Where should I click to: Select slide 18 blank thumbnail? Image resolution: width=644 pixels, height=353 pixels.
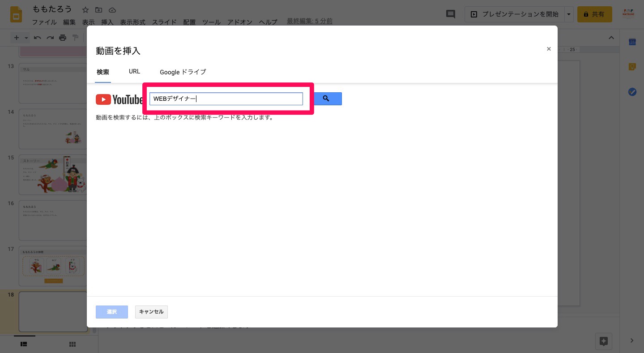(x=53, y=312)
